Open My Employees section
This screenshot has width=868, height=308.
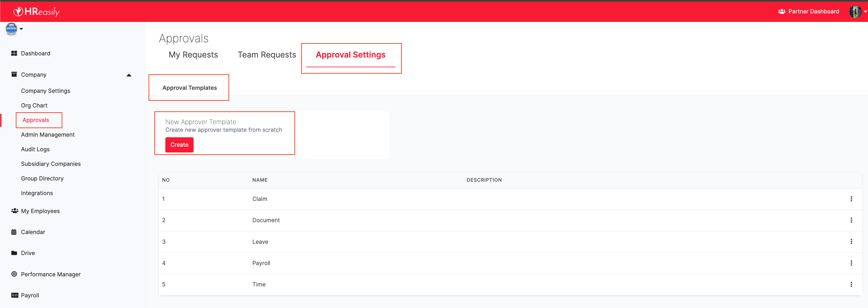click(40, 211)
